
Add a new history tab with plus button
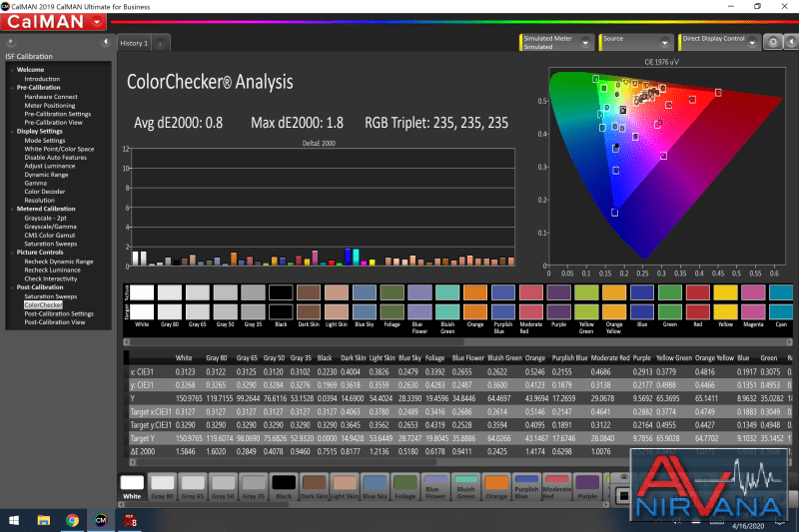(x=160, y=44)
